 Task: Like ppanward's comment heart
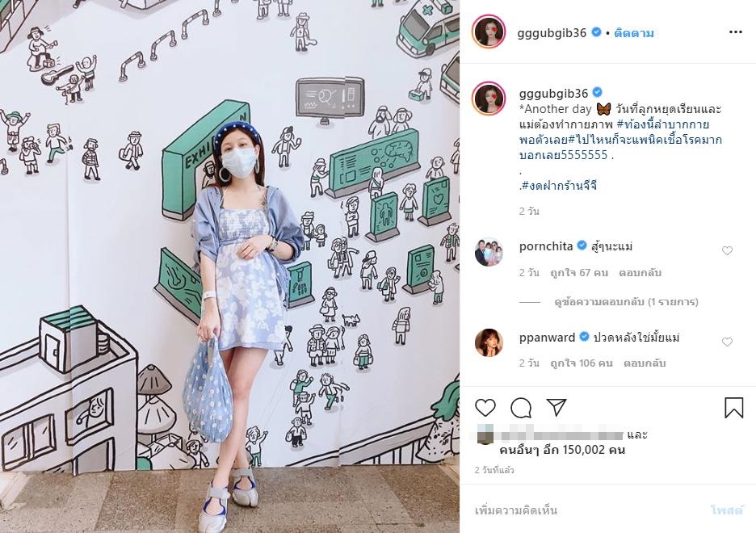tap(727, 342)
